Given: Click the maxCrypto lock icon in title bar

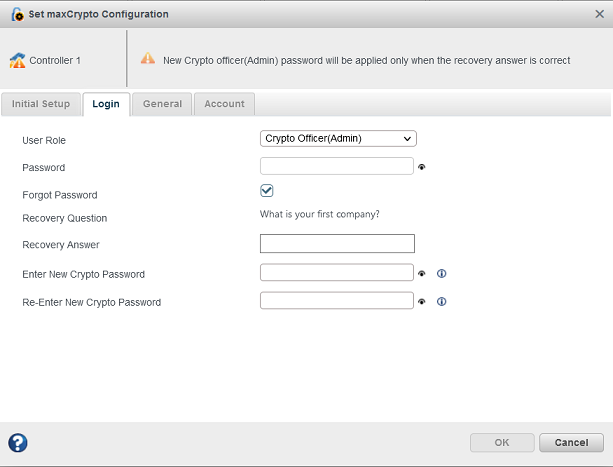Looking at the screenshot, I should point(17,15).
